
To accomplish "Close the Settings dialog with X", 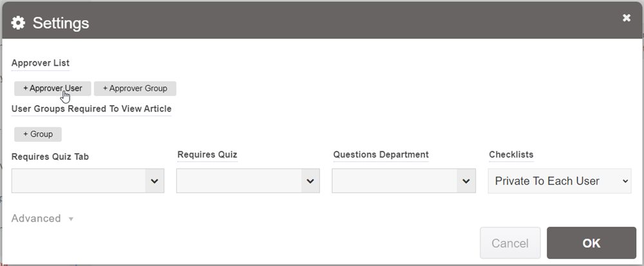I will (x=627, y=18).
